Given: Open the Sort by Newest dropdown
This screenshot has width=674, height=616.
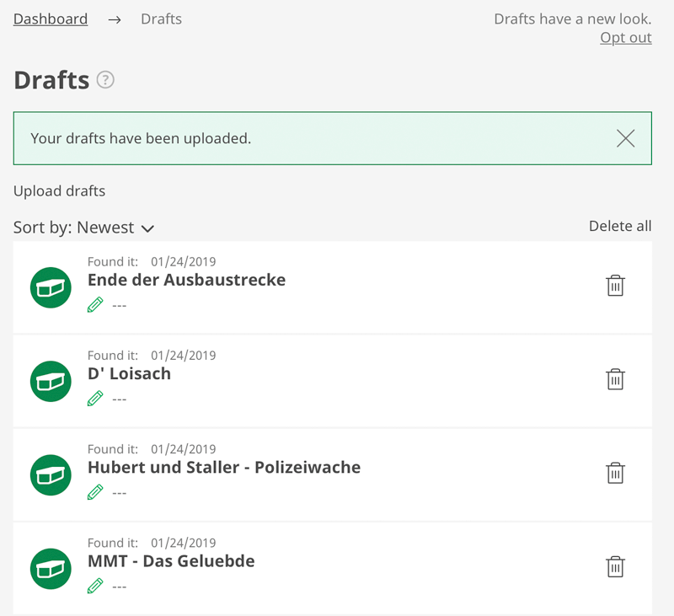Looking at the screenshot, I should point(84,228).
